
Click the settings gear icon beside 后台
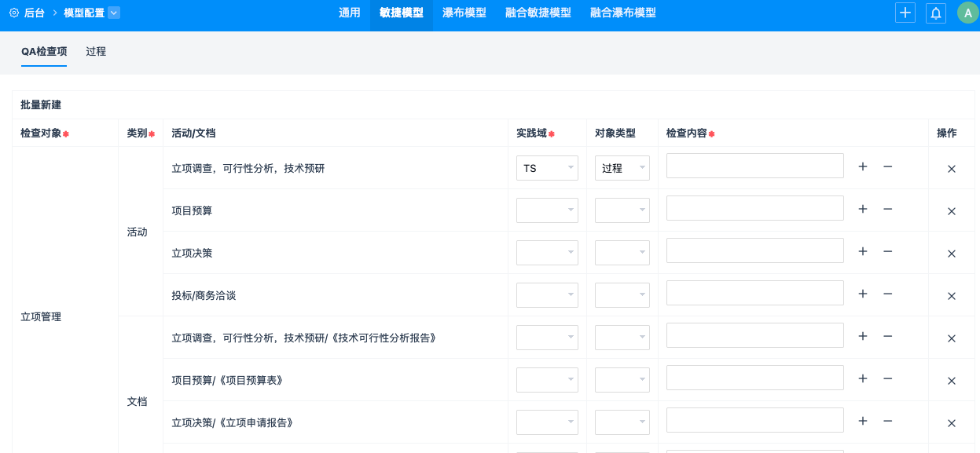(x=13, y=13)
